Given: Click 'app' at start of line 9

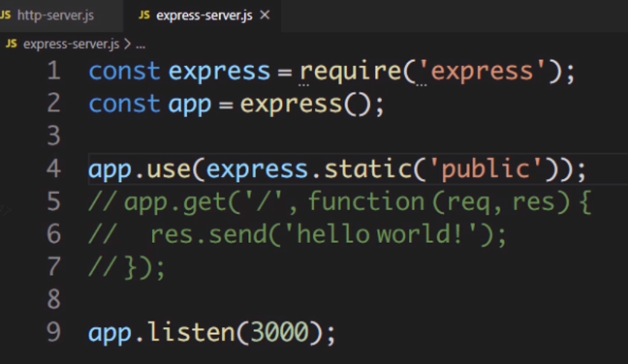Looking at the screenshot, I should tap(110, 334).
